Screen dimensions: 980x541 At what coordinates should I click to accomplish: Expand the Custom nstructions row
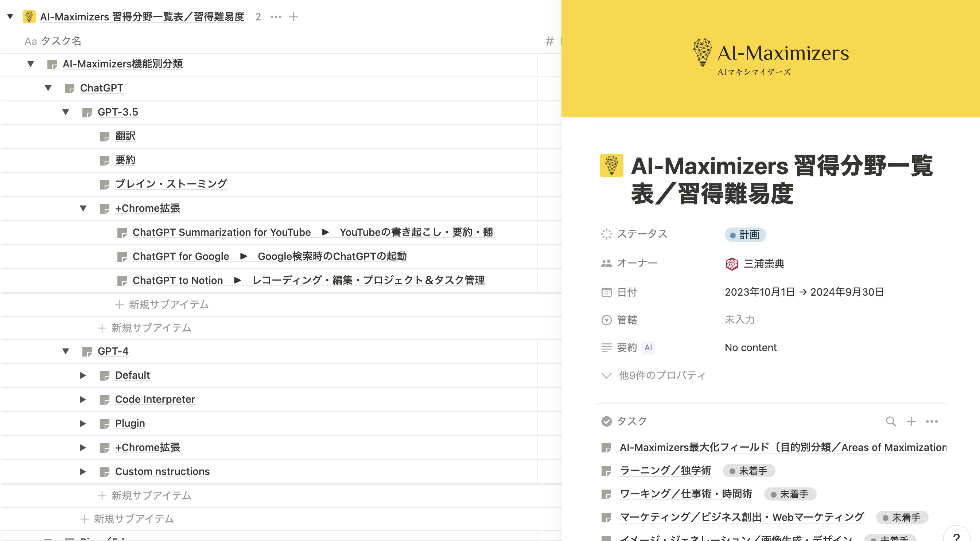click(x=83, y=472)
